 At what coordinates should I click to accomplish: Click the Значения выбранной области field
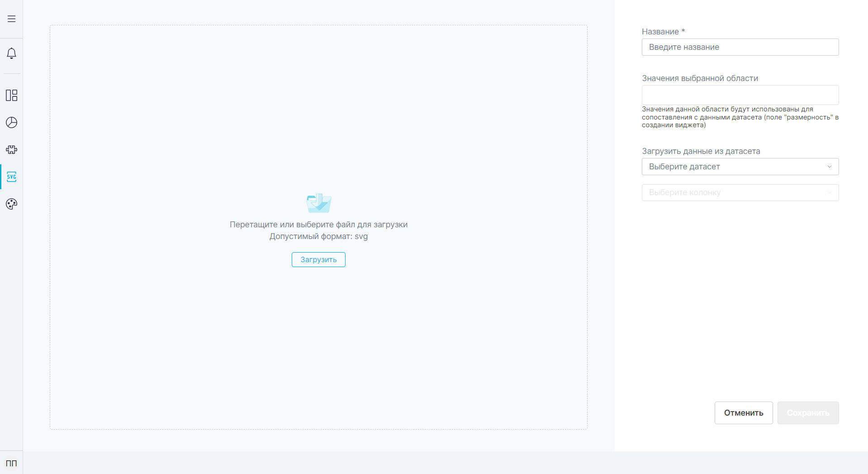[x=740, y=95]
